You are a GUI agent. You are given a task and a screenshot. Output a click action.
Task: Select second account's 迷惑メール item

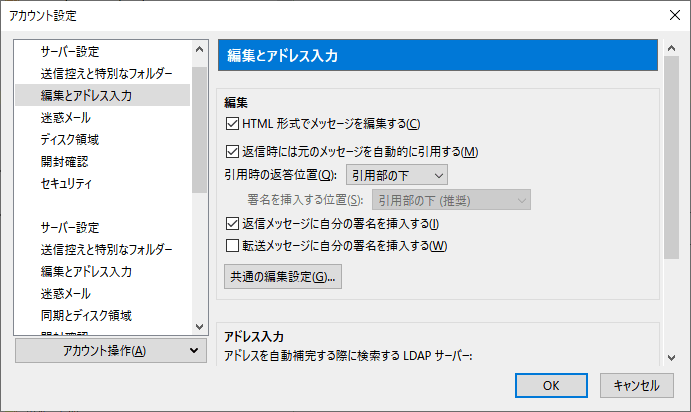(66, 293)
